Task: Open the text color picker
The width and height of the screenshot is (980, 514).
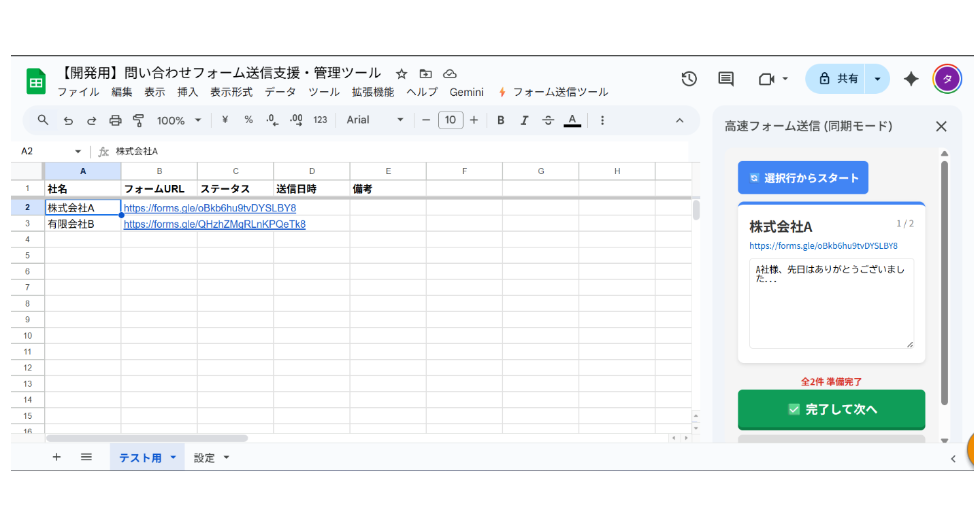Action: tap(572, 120)
